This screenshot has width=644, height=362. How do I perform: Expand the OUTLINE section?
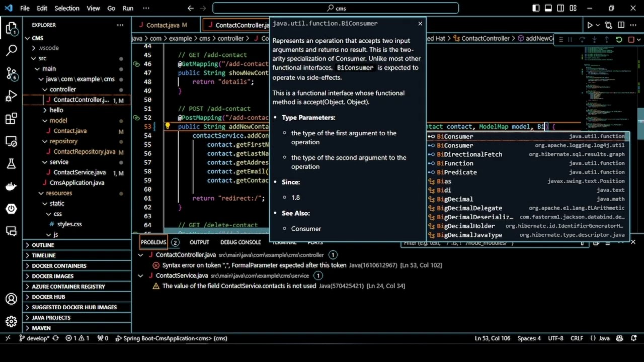[76, 245]
